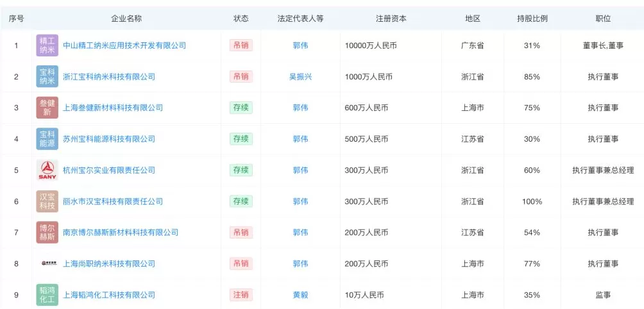Click the 精工纳米 company logo icon
Image resolution: width=644 pixels, height=309 pixels.
[x=47, y=46]
